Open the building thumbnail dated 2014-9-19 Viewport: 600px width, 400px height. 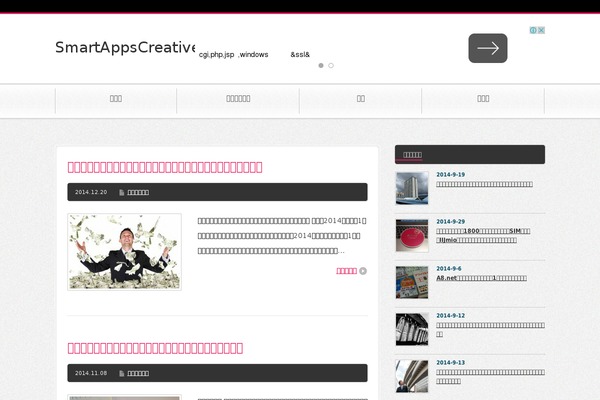pyautogui.click(x=412, y=188)
